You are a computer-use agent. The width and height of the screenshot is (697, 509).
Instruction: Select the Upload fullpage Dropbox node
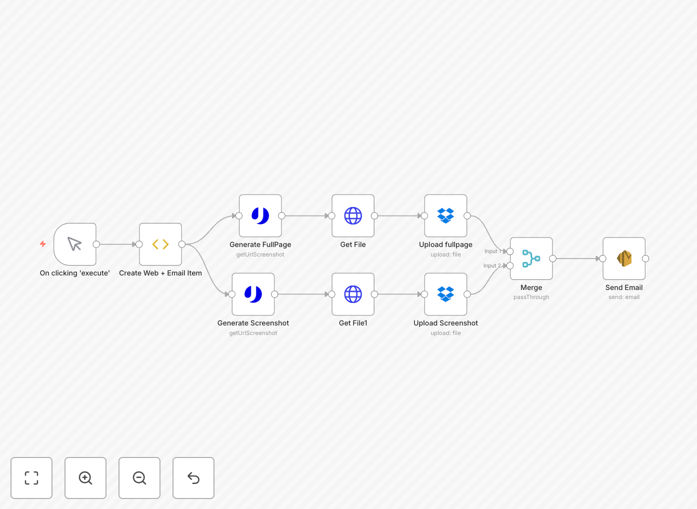pyautogui.click(x=445, y=216)
